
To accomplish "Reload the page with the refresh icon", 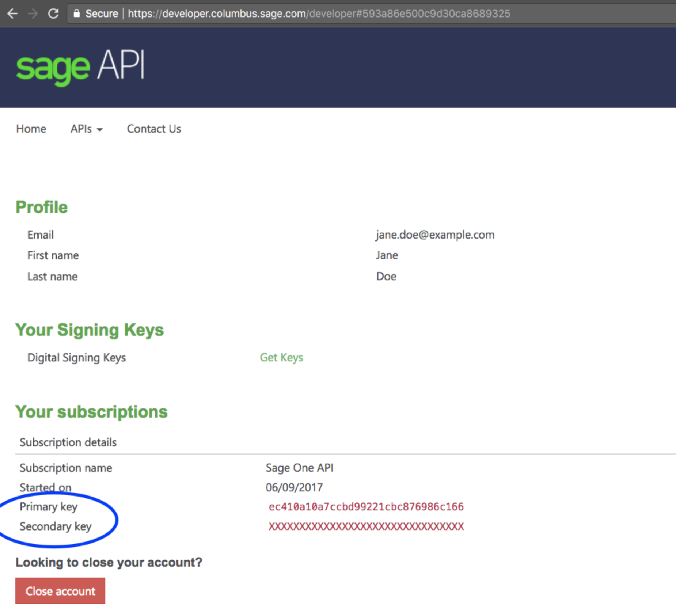I will 53,14.
